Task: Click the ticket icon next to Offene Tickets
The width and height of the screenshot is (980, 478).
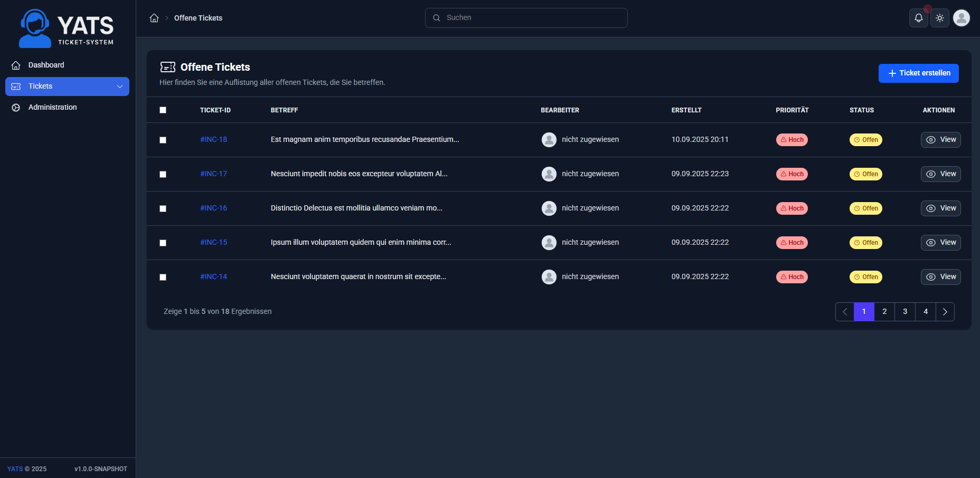Action: pos(168,67)
